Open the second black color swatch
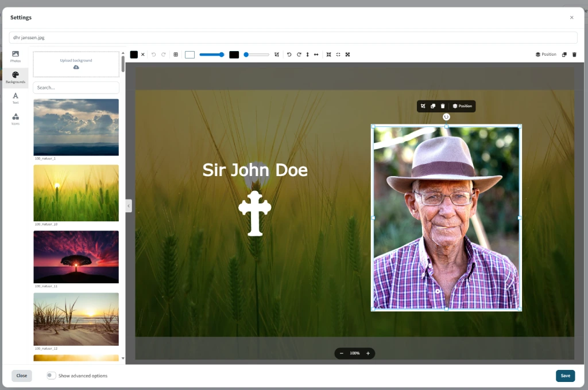This screenshot has width=588, height=390. click(x=234, y=54)
